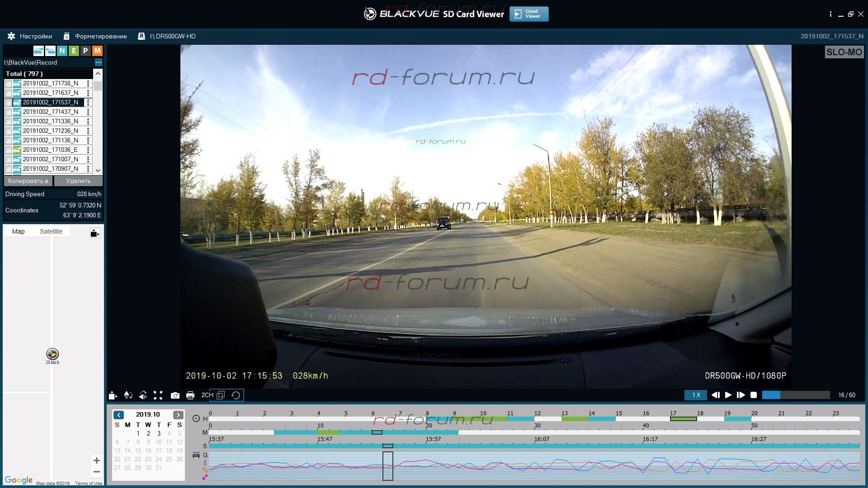Filter list by Manual recordings (M)
868x488 pixels.
[x=97, y=51]
